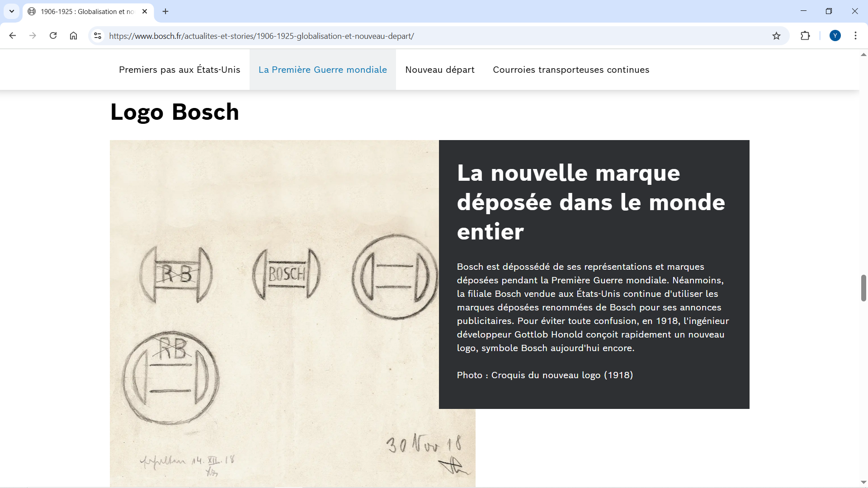Expand the tab search dropdown arrow

click(x=12, y=11)
